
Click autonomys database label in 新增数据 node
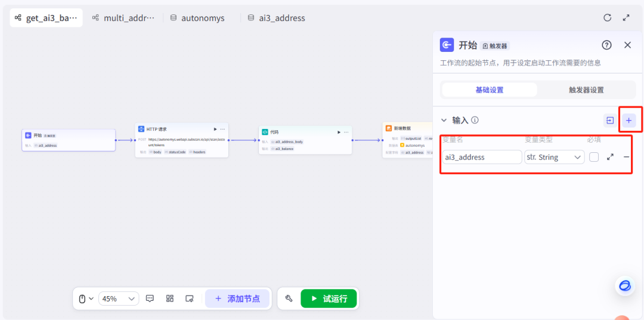pyautogui.click(x=416, y=145)
